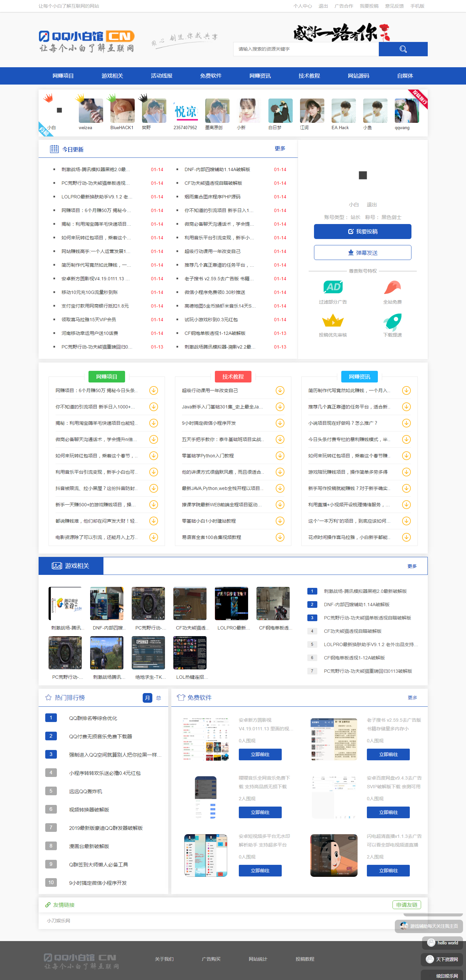Open 网赚项目 in navigation bar
466x980 pixels.
pos(63,76)
